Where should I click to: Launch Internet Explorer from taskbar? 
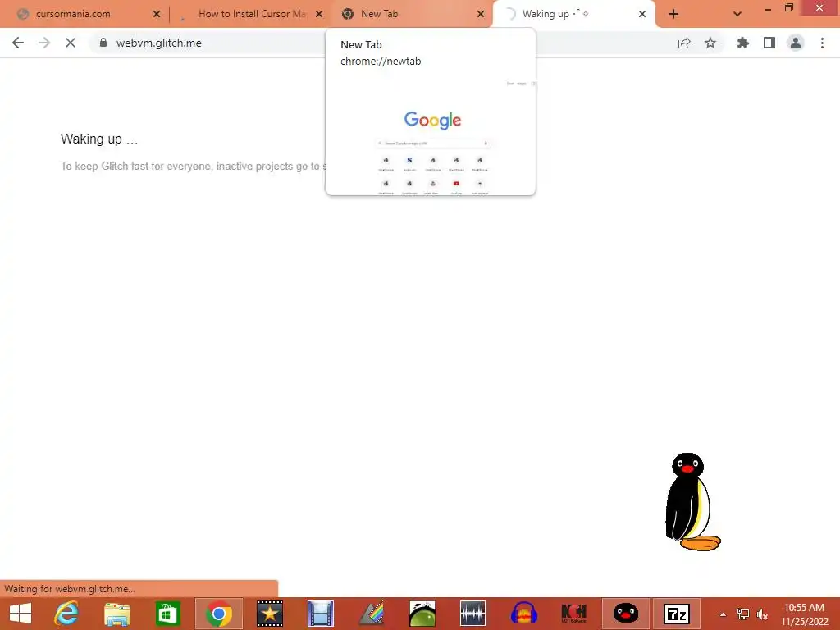click(x=66, y=614)
